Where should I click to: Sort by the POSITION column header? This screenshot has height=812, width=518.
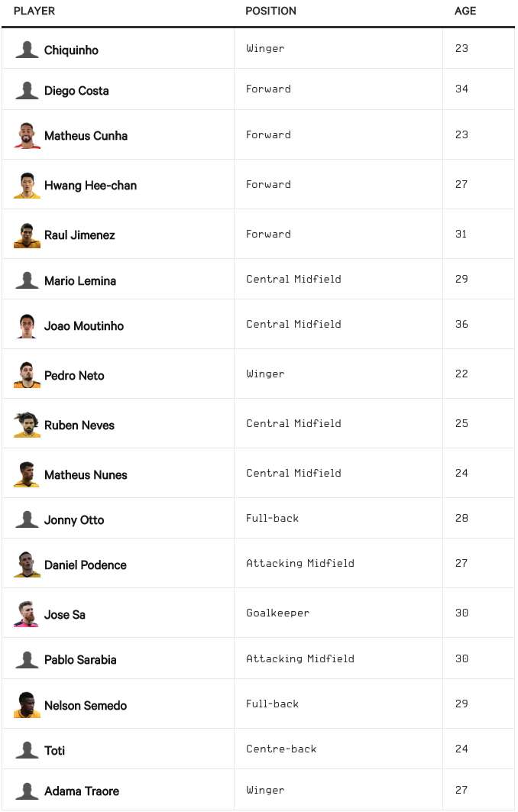click(270, 11)
